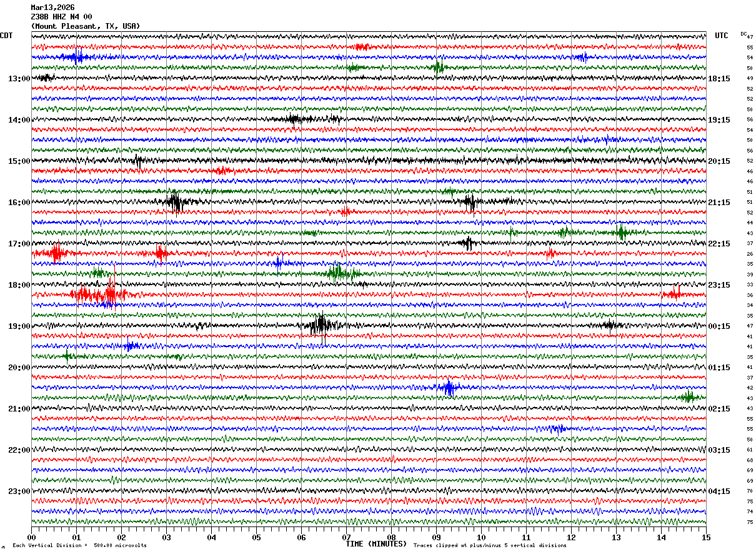Screen dimensions: 756x554
Task: Click minute tick label 12 on x-axis
Action: (x=571, y=537)
